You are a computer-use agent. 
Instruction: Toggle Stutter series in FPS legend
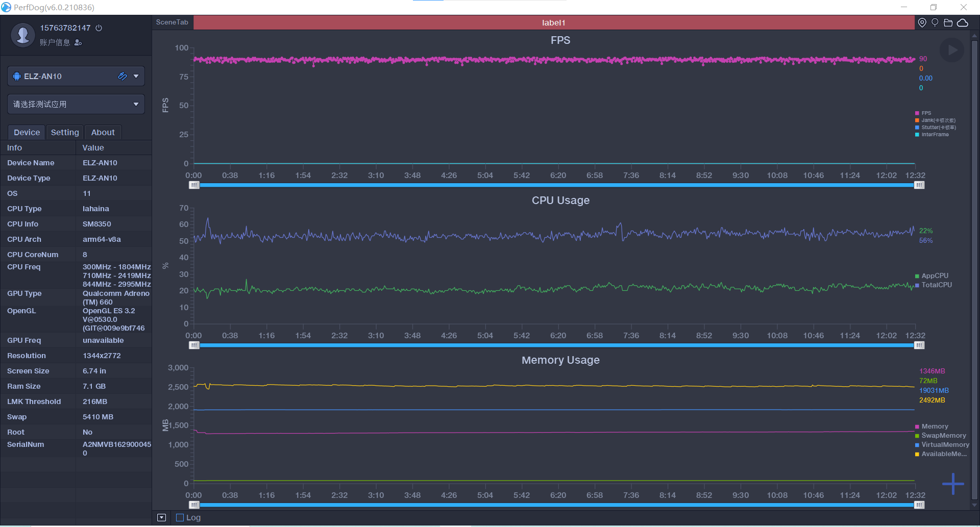click(x=936, y=128)
